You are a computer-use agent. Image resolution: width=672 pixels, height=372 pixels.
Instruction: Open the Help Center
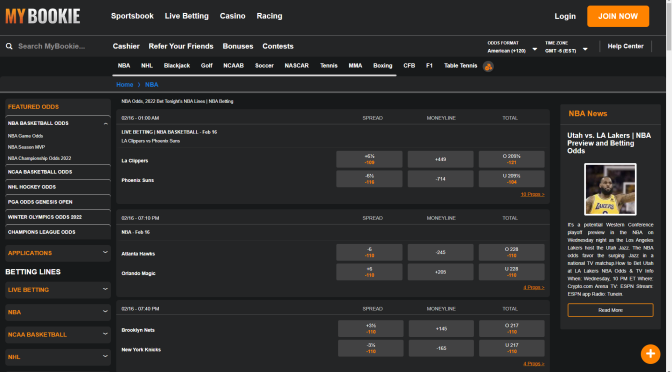pos(625,46)
